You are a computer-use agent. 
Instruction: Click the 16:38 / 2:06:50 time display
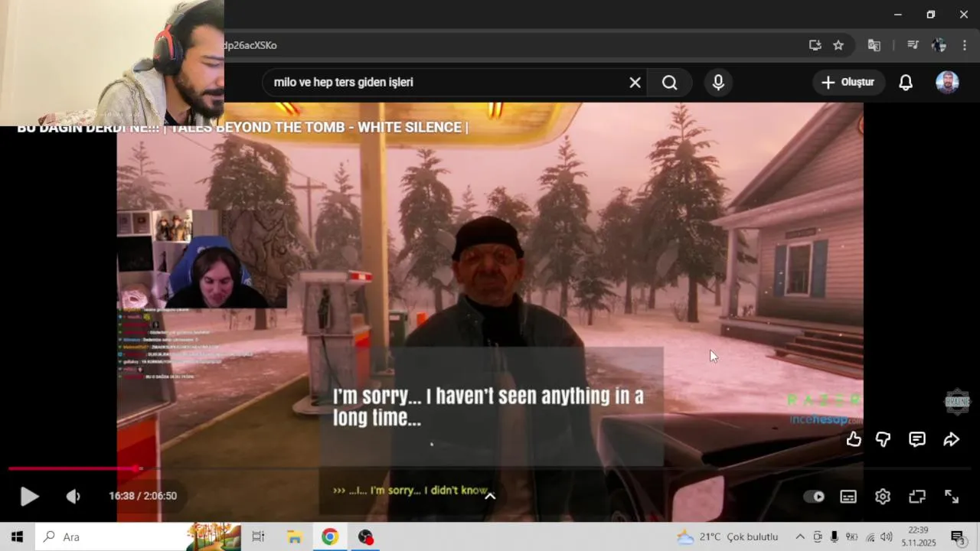coord(142,496)
